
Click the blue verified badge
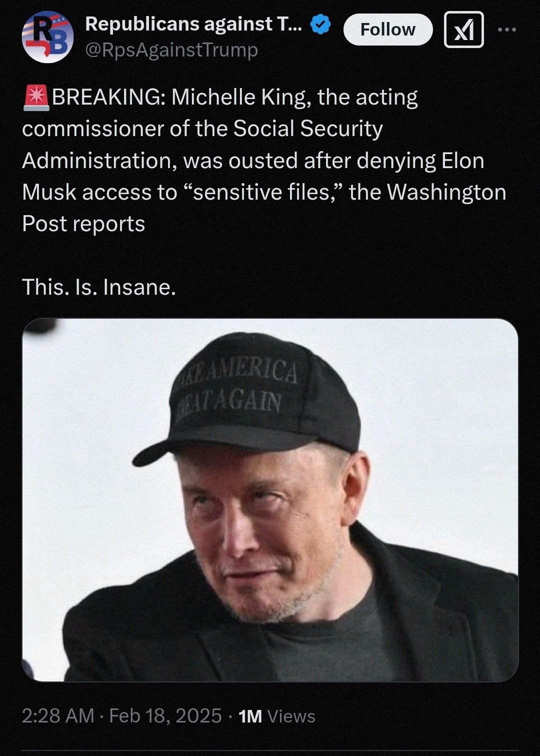(x=320, y=24)
